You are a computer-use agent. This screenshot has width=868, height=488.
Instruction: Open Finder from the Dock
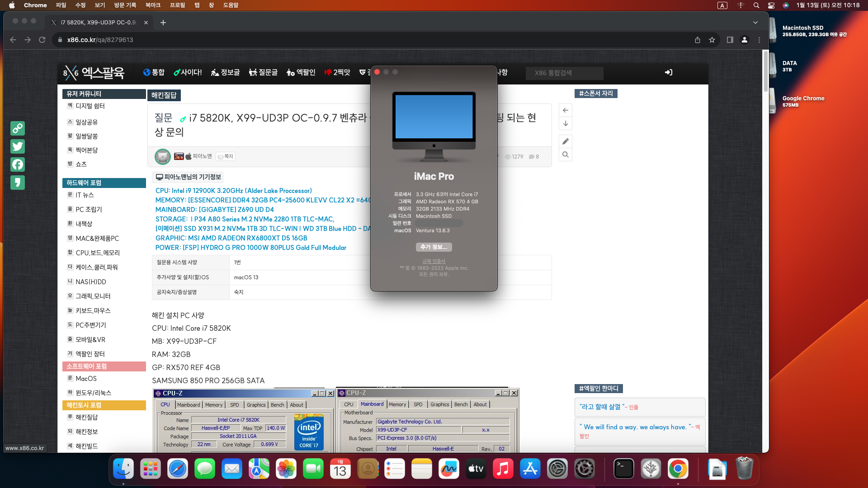coord(123,469)
